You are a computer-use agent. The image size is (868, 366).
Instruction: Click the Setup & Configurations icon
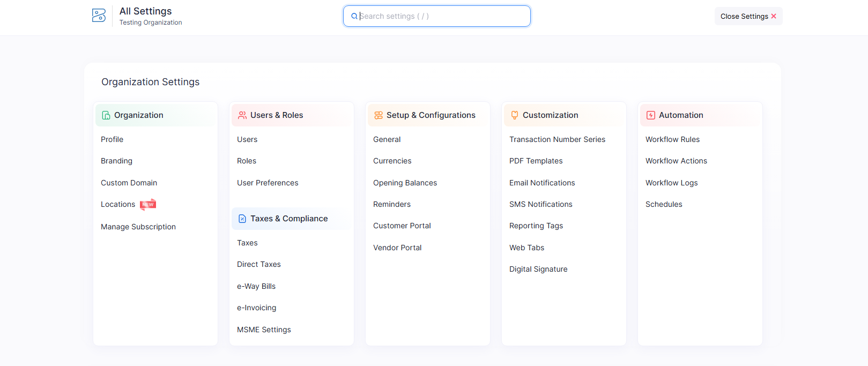[x=379, y=115]
